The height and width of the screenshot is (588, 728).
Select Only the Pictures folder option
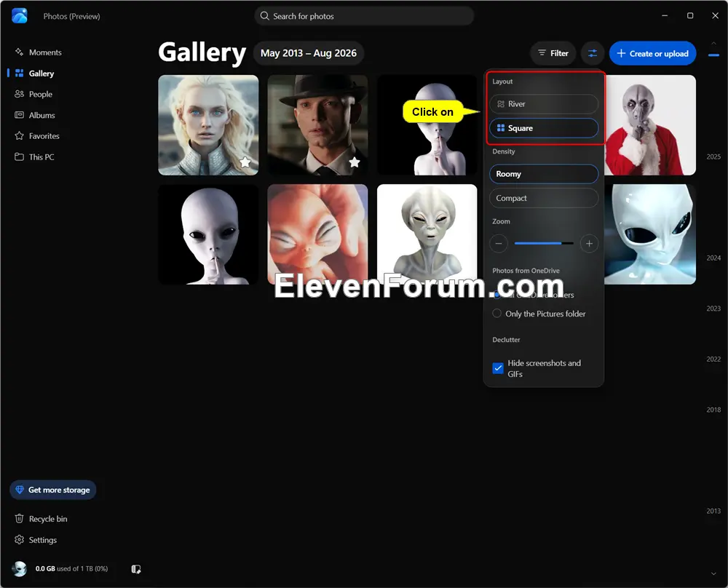539,314
